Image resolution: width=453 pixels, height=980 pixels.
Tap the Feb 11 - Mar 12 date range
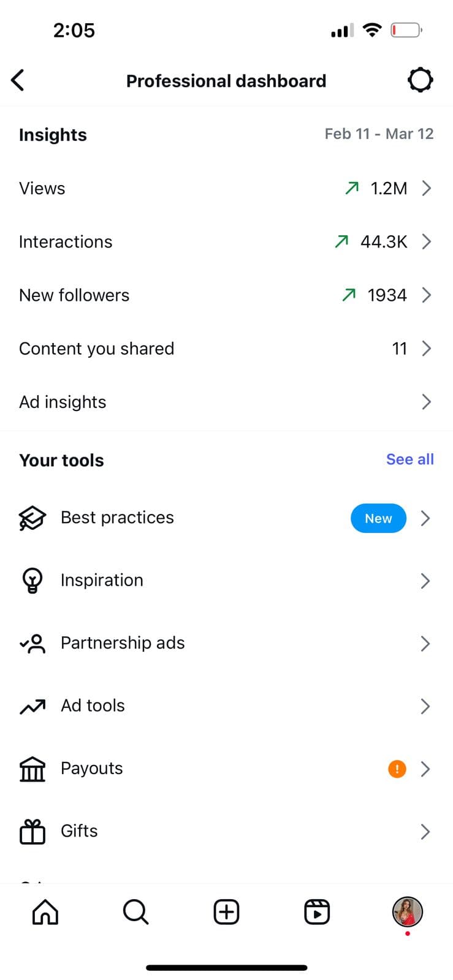point(379,134)
